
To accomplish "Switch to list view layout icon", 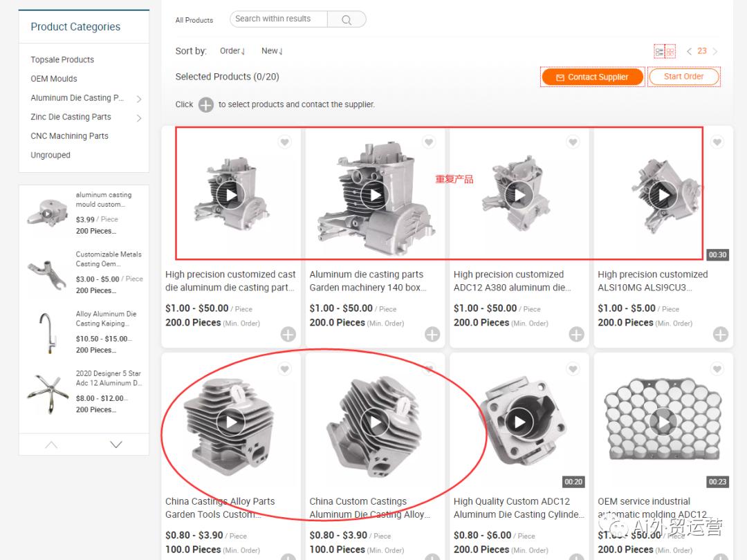I will (x=659, y=51).
